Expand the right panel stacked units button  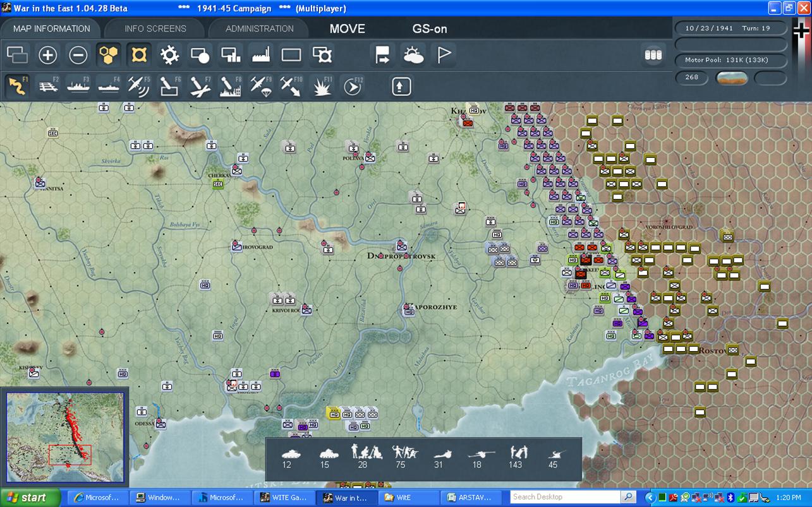pos(653,56)
